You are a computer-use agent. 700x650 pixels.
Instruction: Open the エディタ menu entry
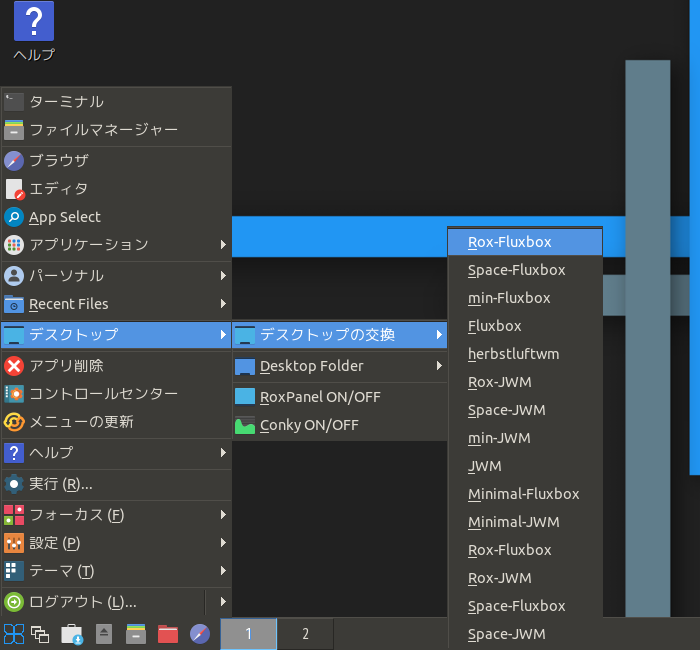[116, 189]
